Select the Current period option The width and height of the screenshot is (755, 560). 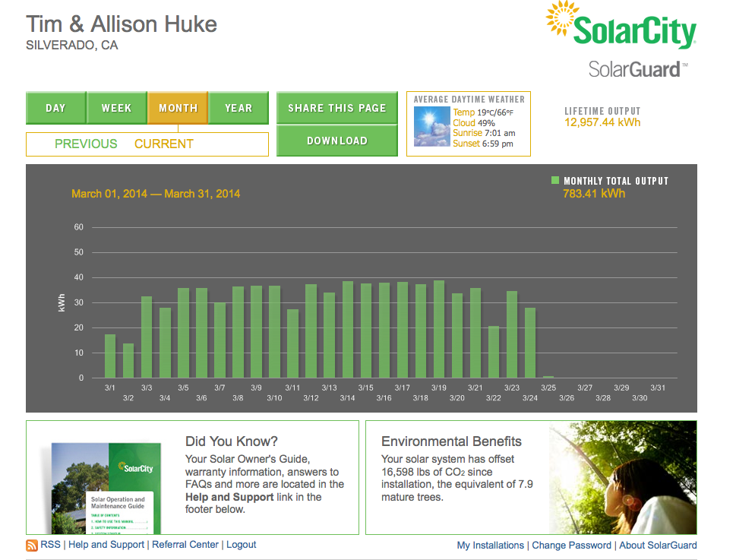coord(164,144)
